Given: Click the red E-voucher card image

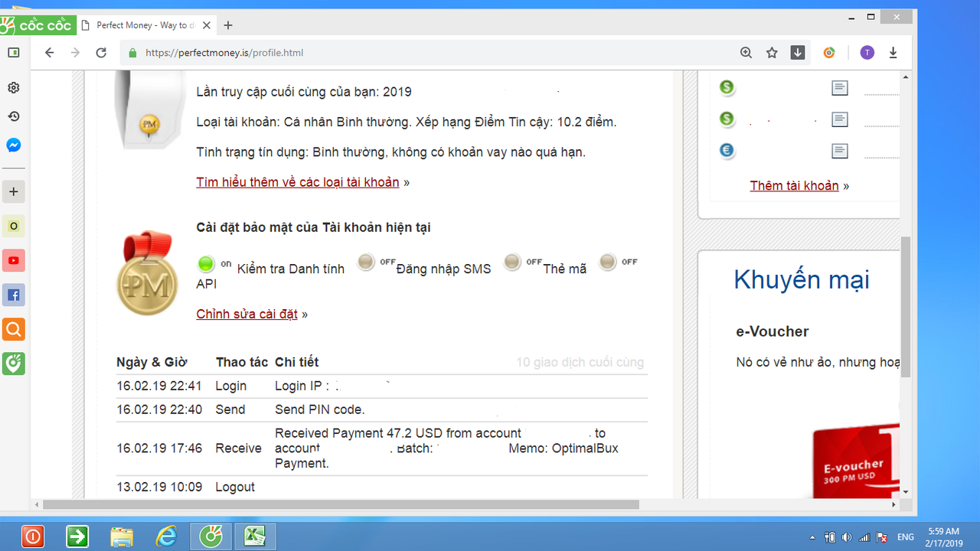Looking at the screenshot, I should pyautogui.click(x=856, y=459).
